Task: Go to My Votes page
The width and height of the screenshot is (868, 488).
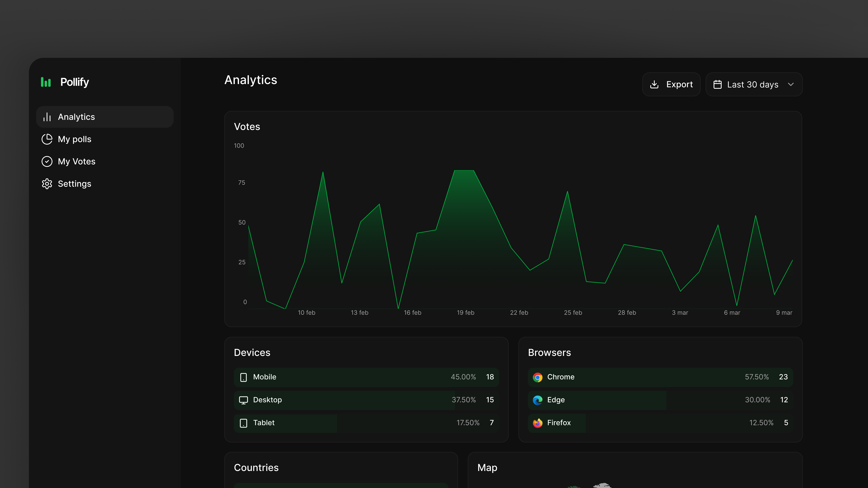Action: (x=77, y=161)
